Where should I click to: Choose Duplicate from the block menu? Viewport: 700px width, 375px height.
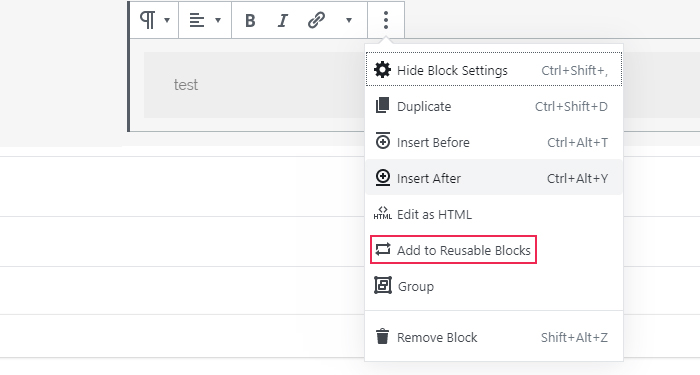pos(494,106)
